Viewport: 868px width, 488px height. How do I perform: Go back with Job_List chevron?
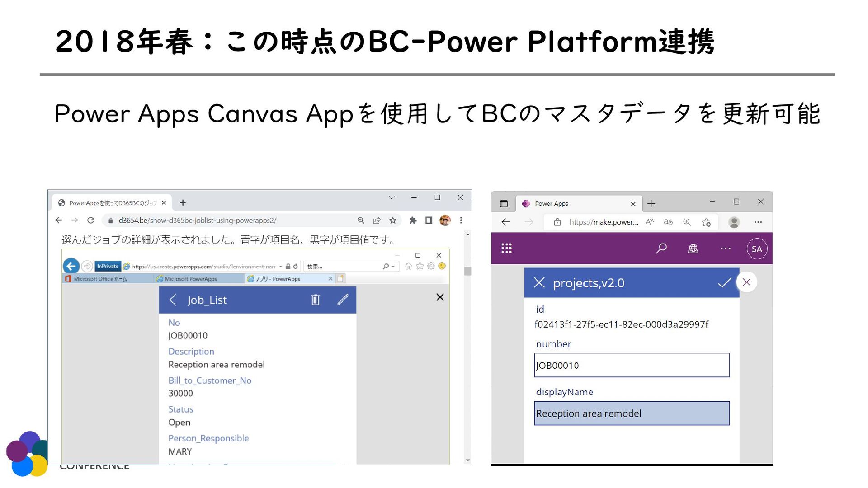tap(173, 300)
